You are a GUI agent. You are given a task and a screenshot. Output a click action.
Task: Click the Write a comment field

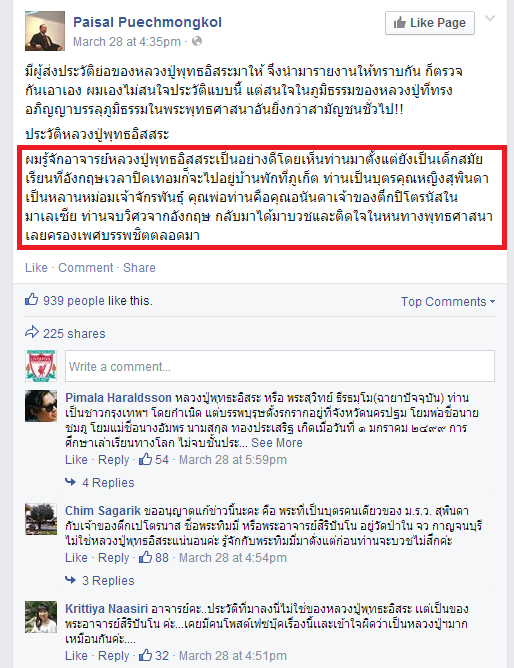tap(280, 366)
